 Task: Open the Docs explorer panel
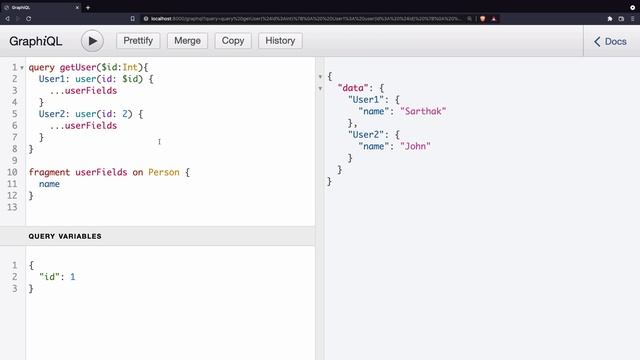point(610,41)
